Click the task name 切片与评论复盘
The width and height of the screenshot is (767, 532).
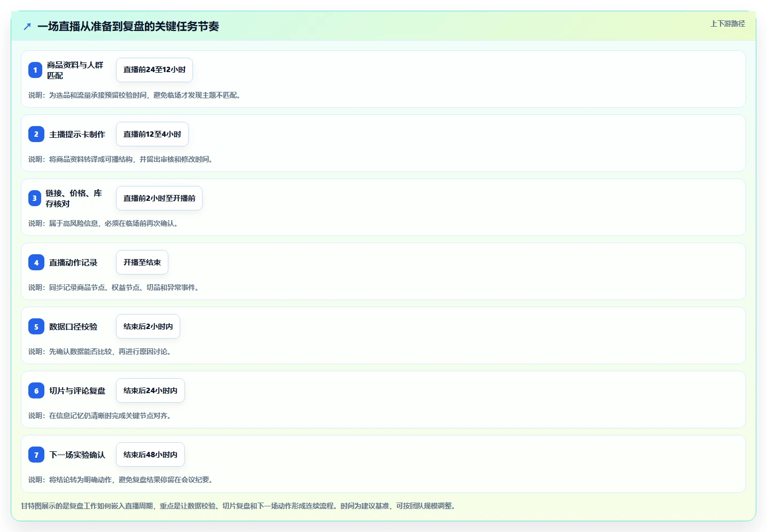click(x=78, y=390)
